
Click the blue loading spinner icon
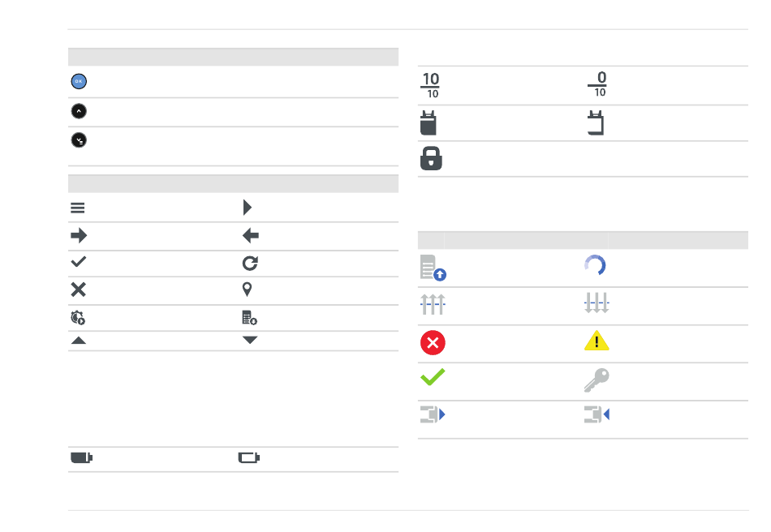(x=595, y=265)
